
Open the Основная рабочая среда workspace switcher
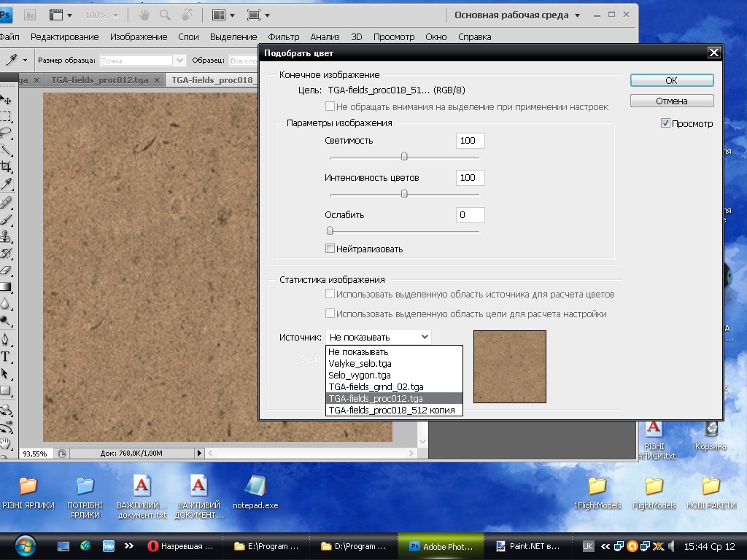click(517, 15)
